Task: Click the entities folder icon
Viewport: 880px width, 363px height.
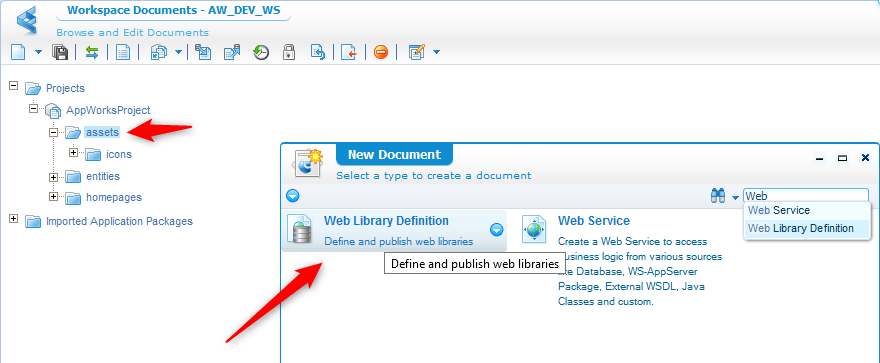Action: click(74, 177)
